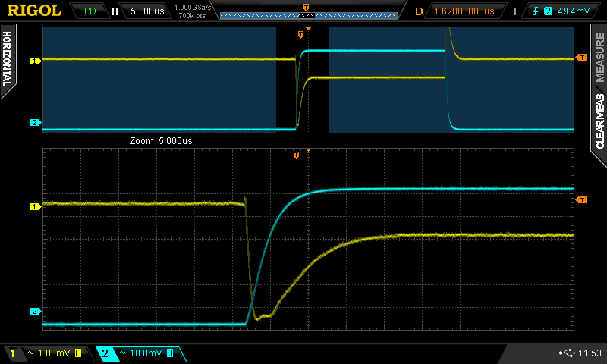Click the channel 2 10.0mV scale readout

coord(146,353)
